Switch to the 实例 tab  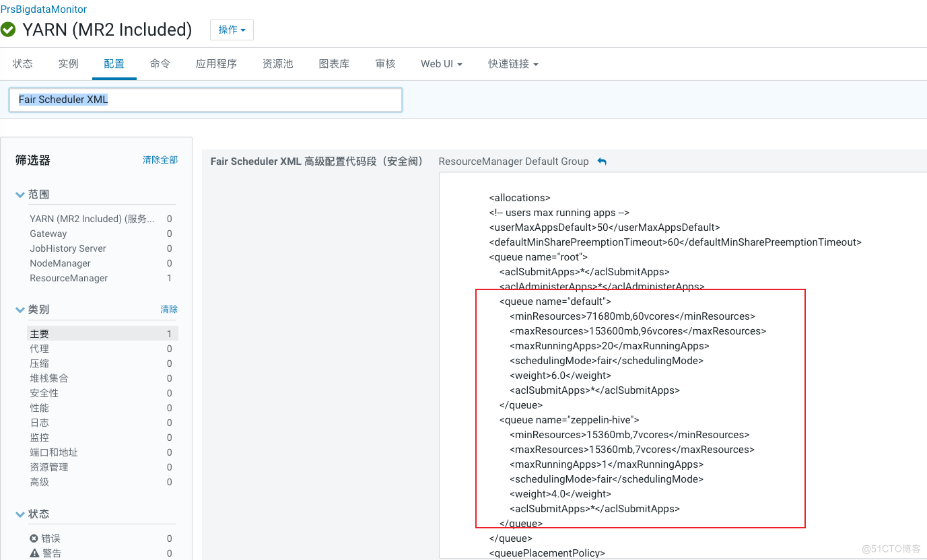click(67, 63)
